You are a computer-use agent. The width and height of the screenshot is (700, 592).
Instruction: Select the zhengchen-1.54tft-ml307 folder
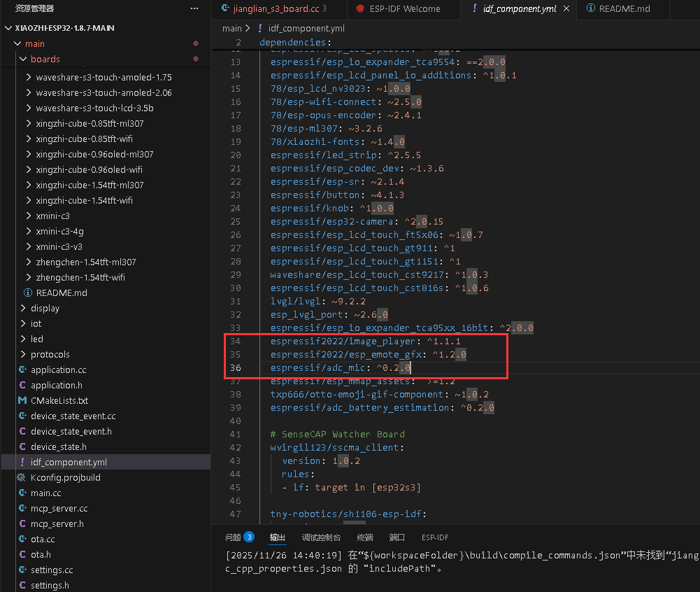pos(86,262)
